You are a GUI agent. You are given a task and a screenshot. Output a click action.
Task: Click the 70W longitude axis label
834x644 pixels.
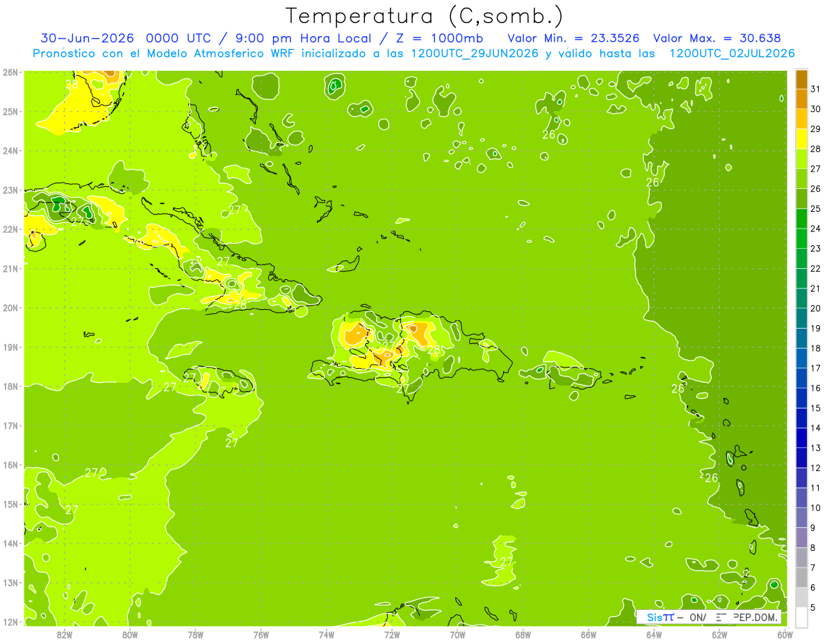point(457,634)
